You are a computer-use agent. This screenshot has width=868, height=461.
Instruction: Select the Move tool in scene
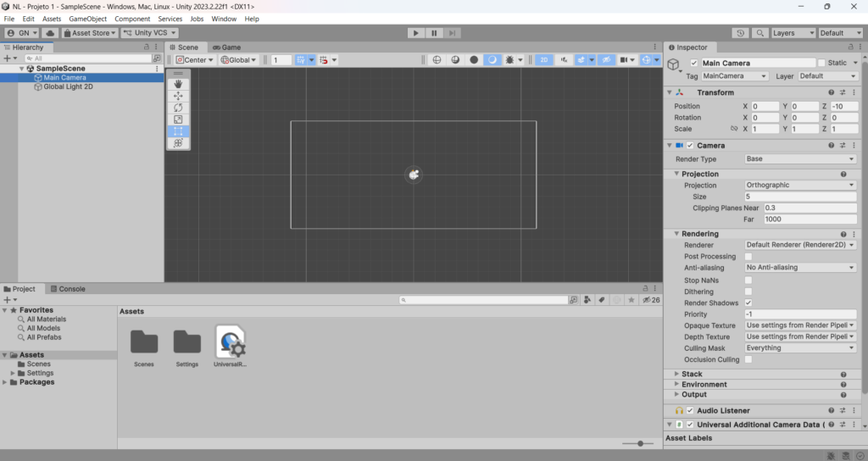[178, 96]
